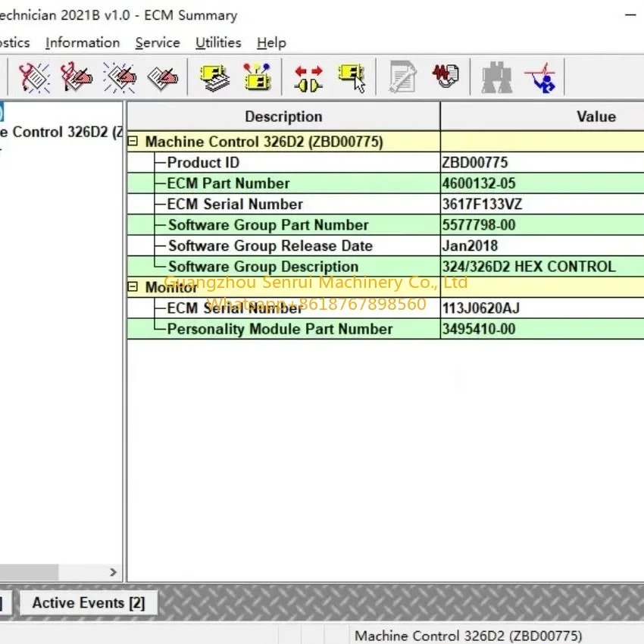Open Logged Diagnostic Codes toolbar icon
Image resolution: width=644 pixels, height=644 pixels.
[77, 77]
